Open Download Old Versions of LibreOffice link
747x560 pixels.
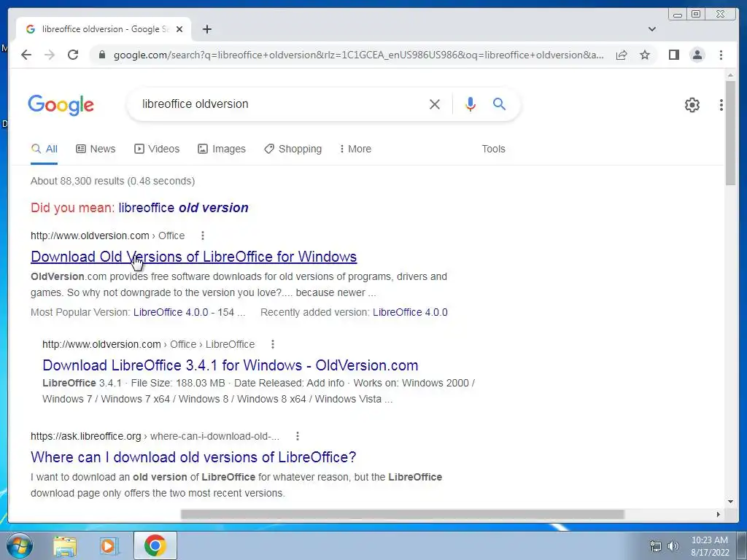tap(193, 257)
